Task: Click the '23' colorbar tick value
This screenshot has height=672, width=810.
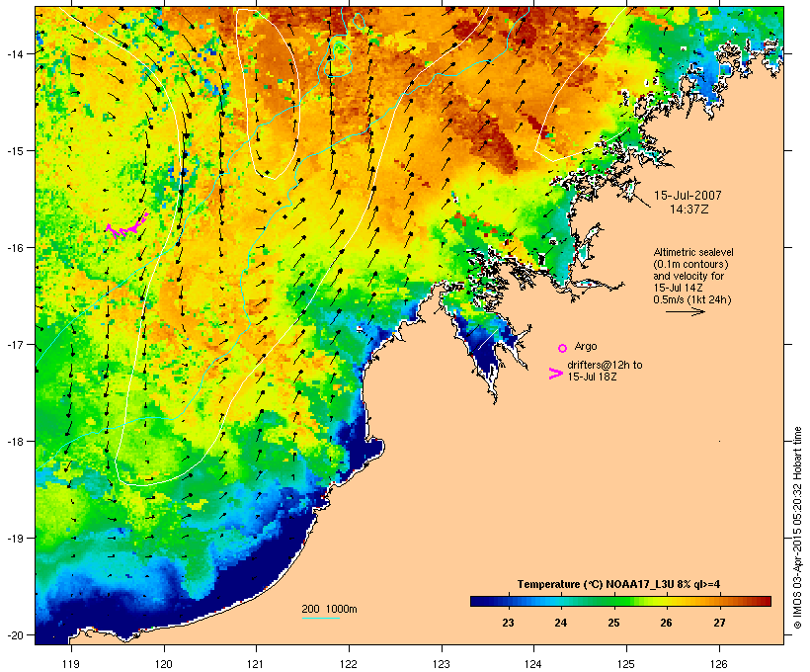Action: [508, 623]
